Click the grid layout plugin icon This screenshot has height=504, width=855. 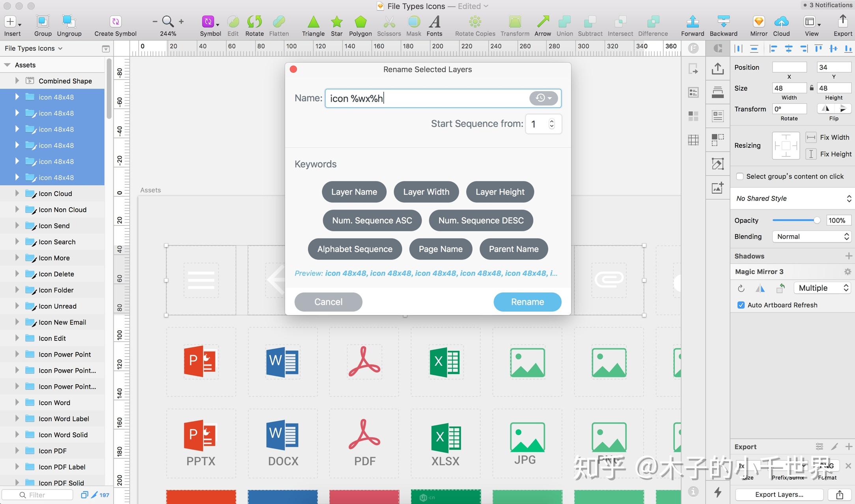point(693,140)
